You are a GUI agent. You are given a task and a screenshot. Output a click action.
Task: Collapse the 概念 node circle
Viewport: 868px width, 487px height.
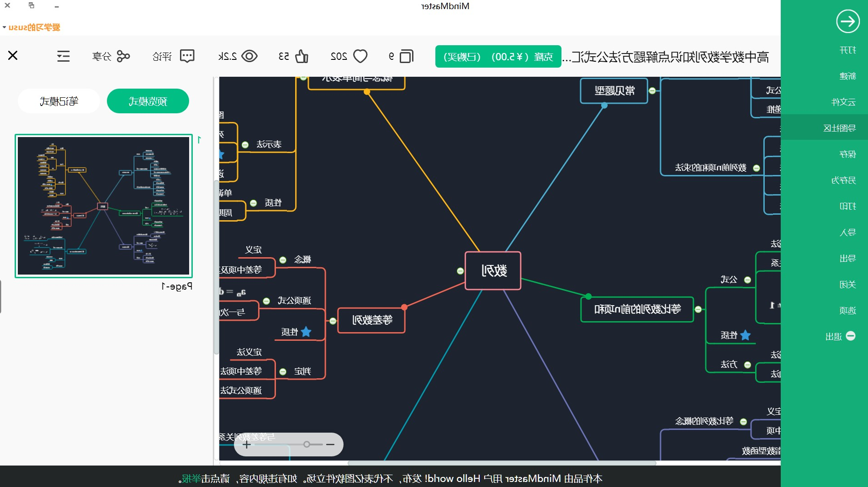283,260
